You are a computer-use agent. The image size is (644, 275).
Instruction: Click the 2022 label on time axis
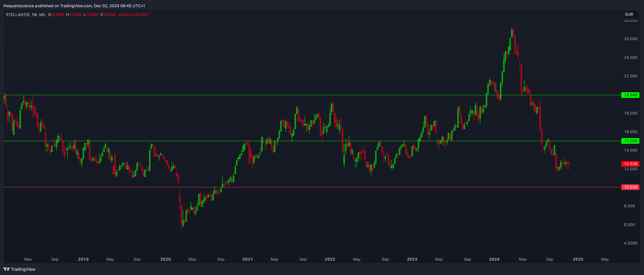pyautogui.click(x=330, y=259)
